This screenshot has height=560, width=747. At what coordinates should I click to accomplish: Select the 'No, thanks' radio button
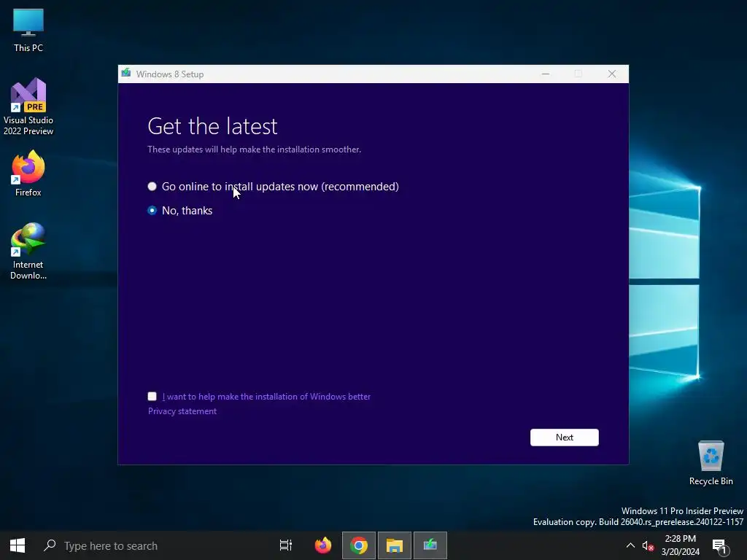(x=152, y=211)
